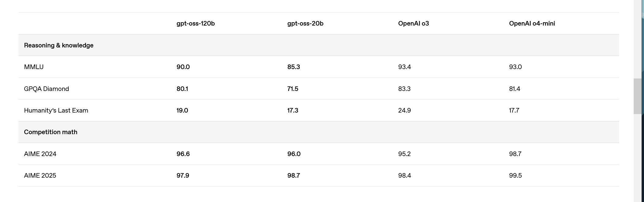This screenshot has height=202, width=644.
Task: Click the Reasoning & knowledge section row
Action: point(319,45)
